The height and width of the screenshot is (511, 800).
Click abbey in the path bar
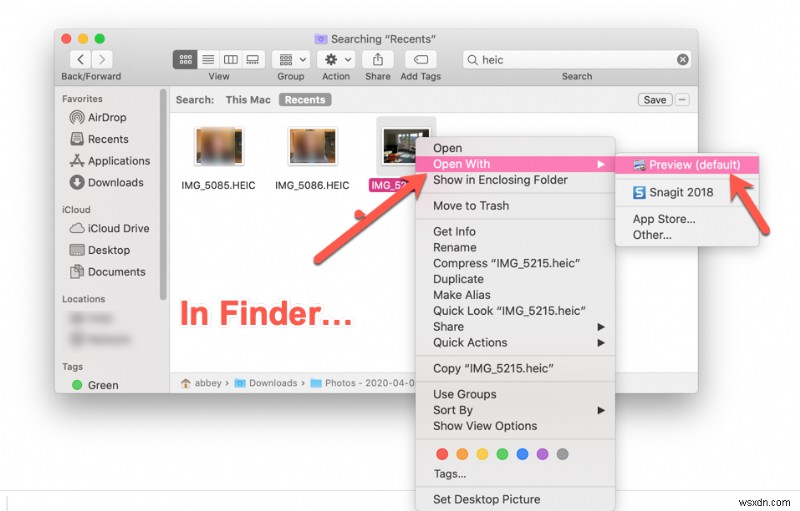(x=202, y=383)
